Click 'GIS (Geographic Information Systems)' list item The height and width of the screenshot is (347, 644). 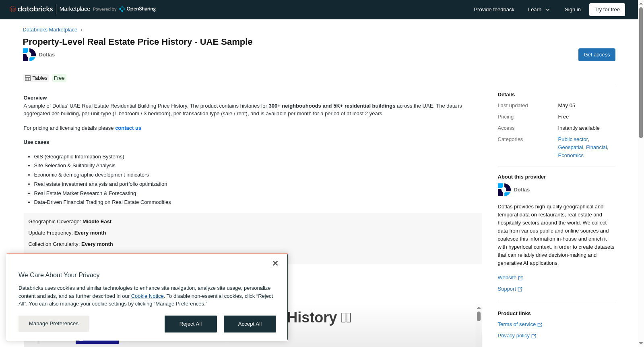(x=79, y=157)
